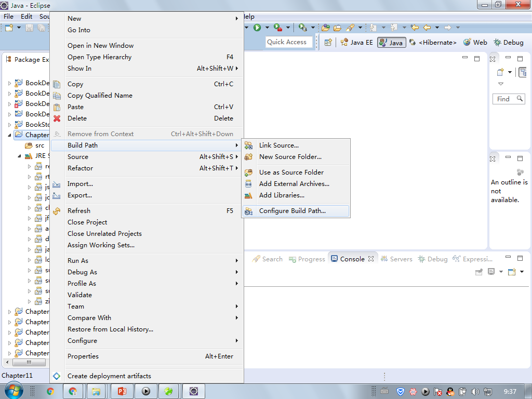Click the Quick Access search field
532x399 pixels.
(x=289, y=42)
